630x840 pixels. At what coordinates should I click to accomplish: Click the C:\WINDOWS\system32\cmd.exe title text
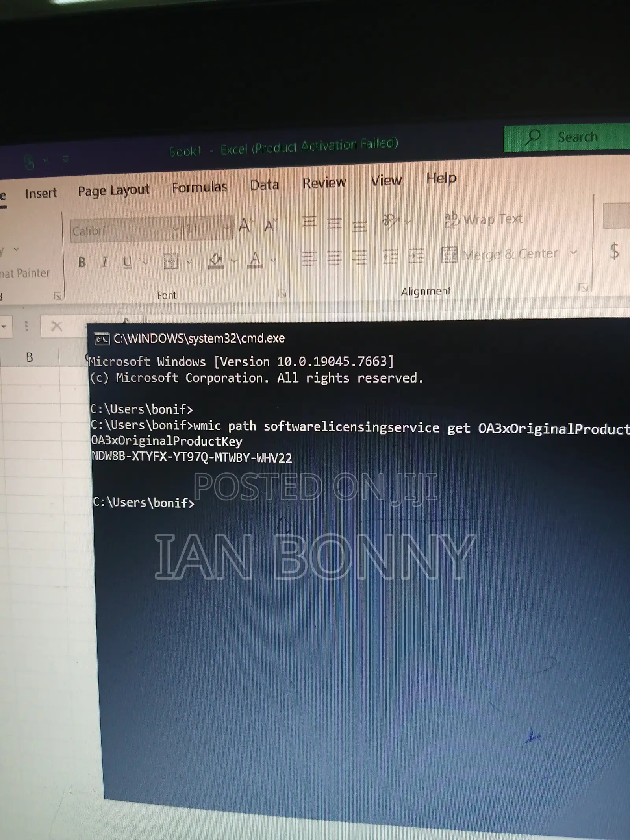pyautogui.click(x=199, y=339)
